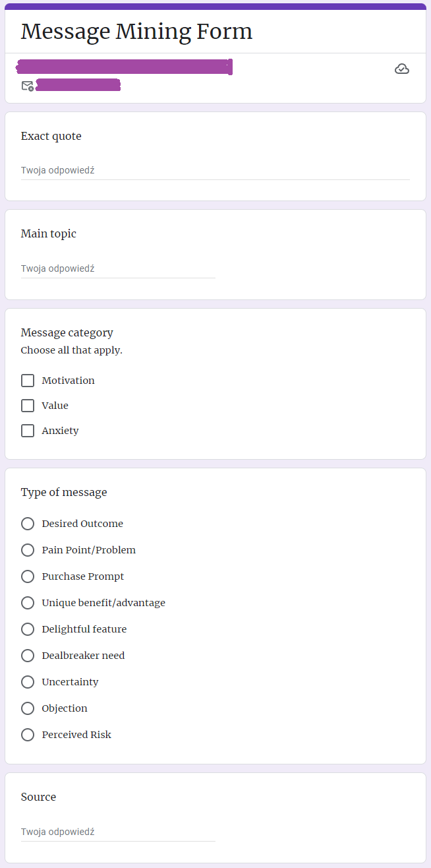Check the Anxiety checkbox
431x868 pixels.
coord(27,431)
